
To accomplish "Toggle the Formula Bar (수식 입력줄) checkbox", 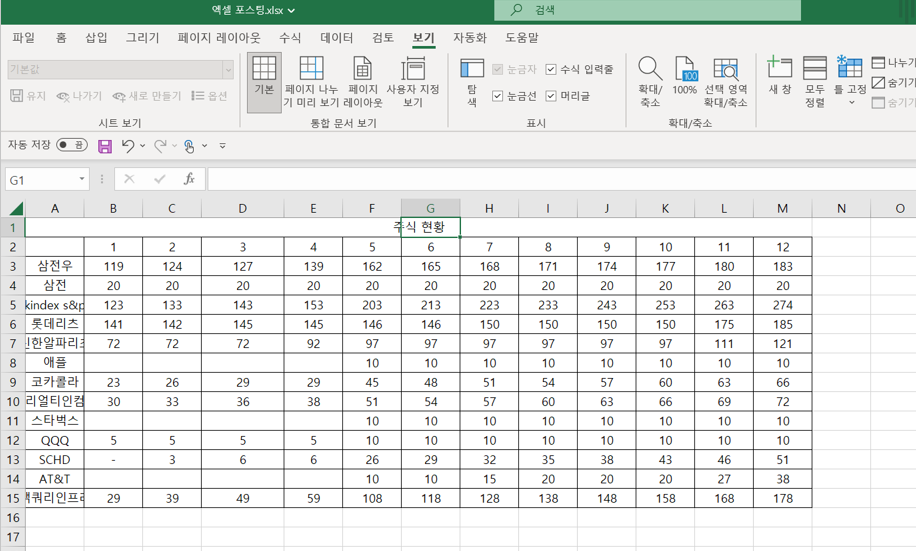I will [551, 70].
